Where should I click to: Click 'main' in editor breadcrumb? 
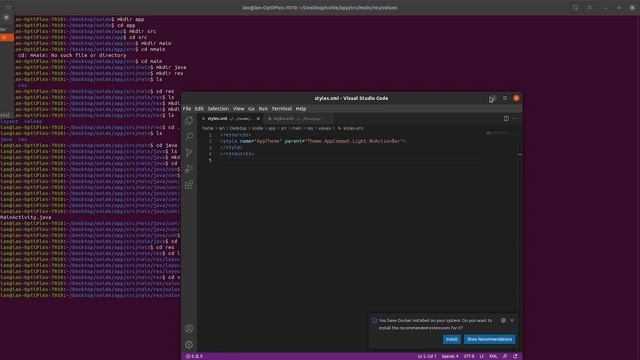297,128
